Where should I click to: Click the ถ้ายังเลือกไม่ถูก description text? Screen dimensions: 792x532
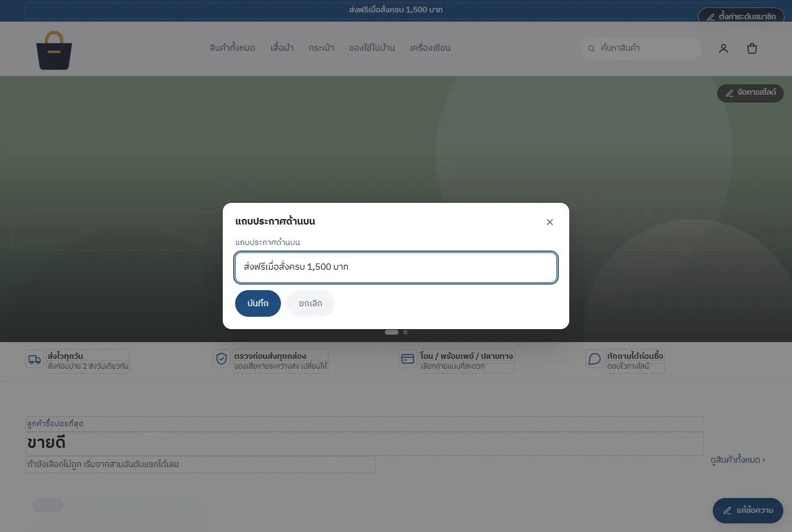pos(103,464)
